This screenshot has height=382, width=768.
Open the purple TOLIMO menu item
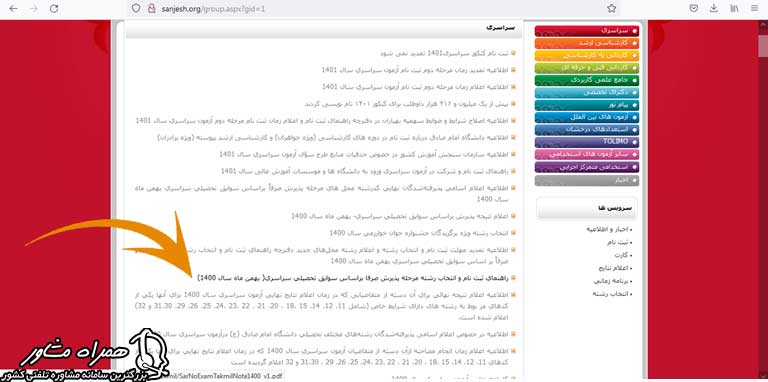[x=587, y=142]
